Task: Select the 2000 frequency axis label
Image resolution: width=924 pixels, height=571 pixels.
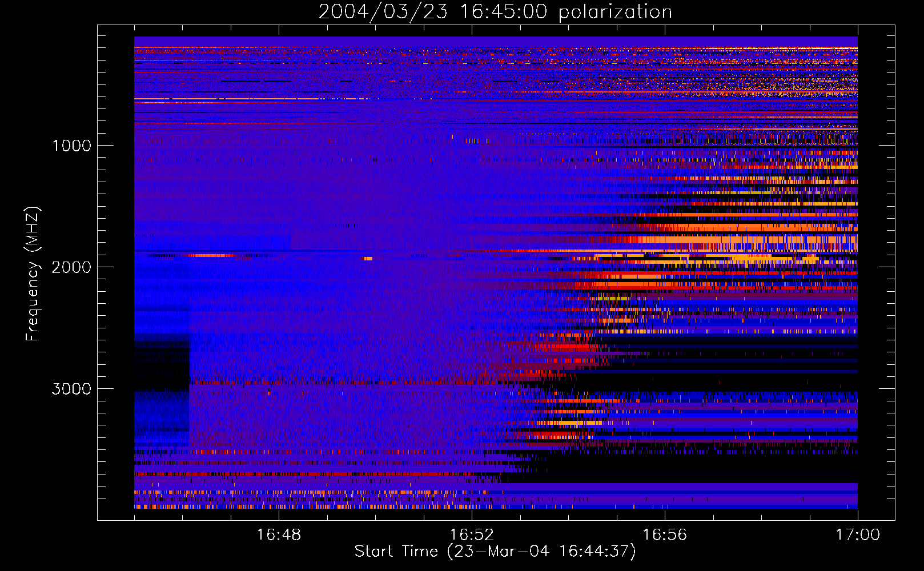Action: pyautogui.click(x=71, y=267)
